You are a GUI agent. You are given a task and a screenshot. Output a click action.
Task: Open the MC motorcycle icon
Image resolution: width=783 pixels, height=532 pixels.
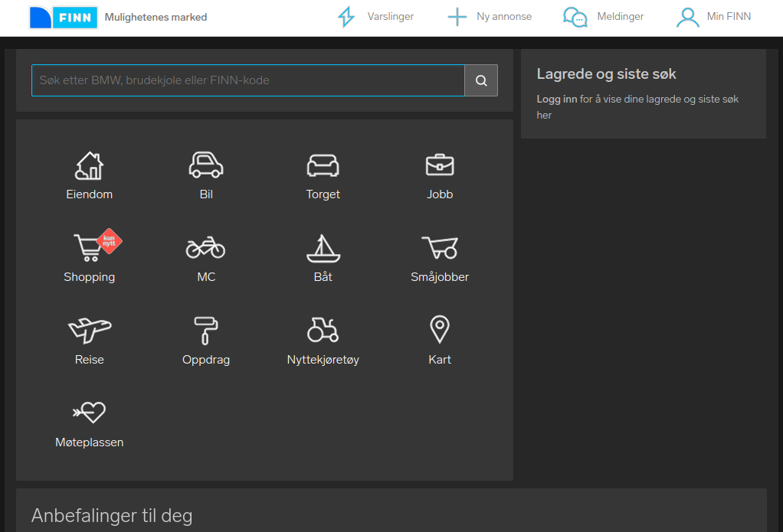(206, 247)
